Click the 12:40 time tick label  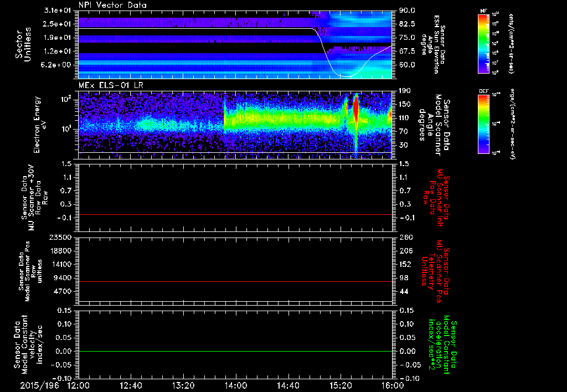tap(131, 385)
